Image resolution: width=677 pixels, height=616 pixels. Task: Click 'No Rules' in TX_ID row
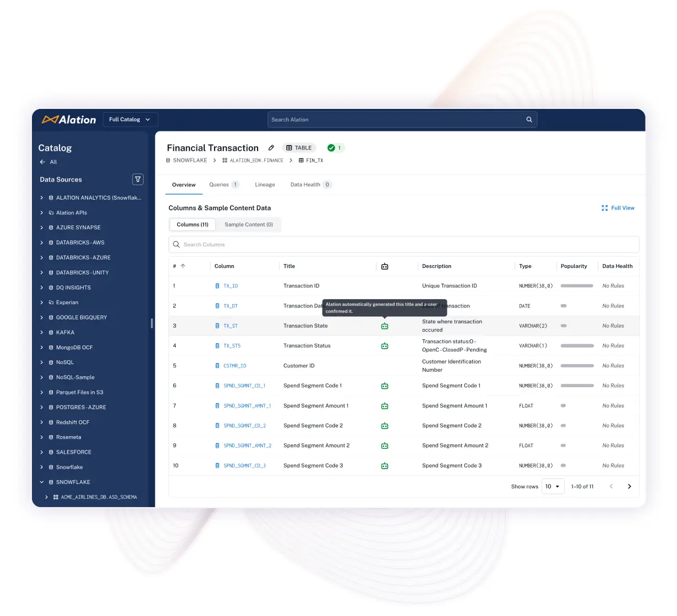(613, 286)
